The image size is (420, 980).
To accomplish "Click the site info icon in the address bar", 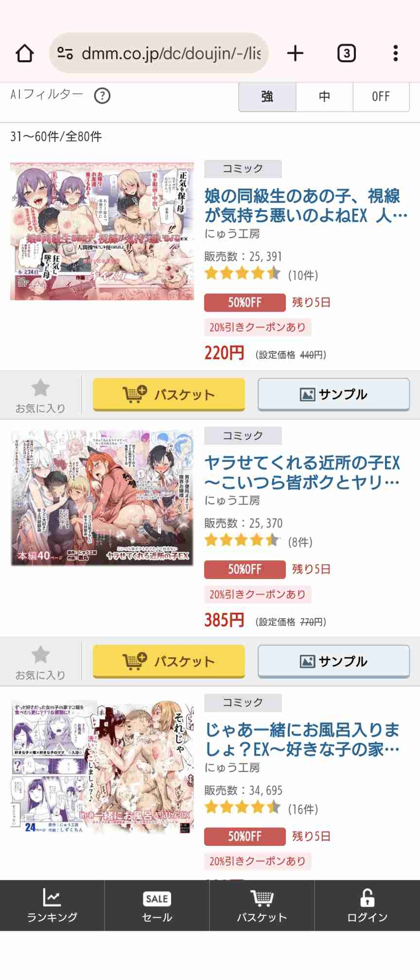I will pos(65,53).
